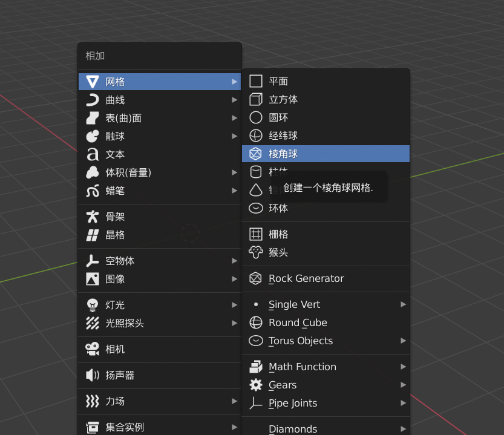Click the 网格 mesh triangle icon
Screen dimensions: 504x435
92,82
